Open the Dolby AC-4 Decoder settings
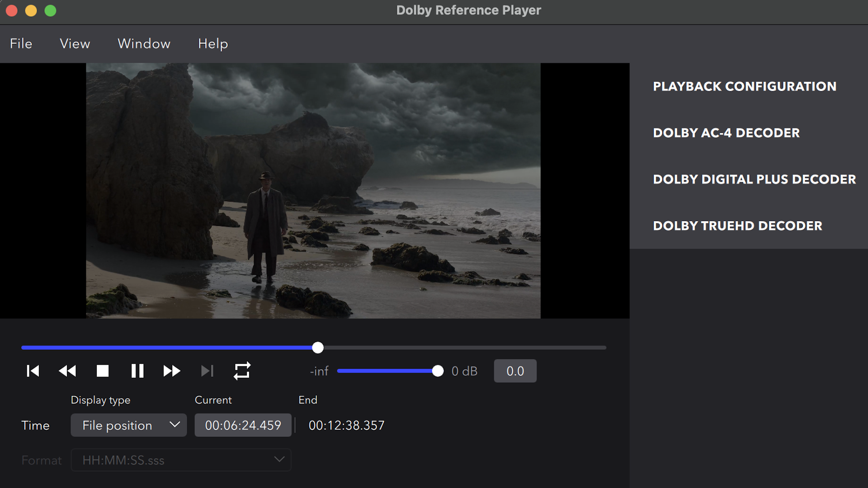Viewport: 868px width, 488px height. tap(726, 133)
